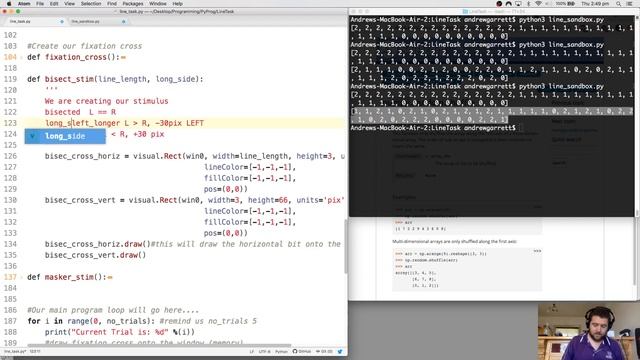Image resolution: width=640 pixels, height=360 pixels.
Task: Click 'bisec_cross_vert.draw()' code line
Action: (95, 256)
